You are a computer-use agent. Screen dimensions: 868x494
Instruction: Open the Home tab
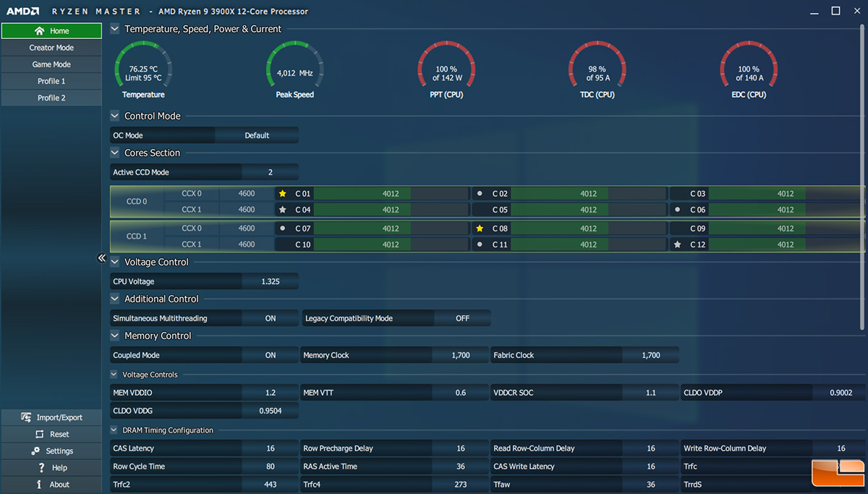(51, 31)
